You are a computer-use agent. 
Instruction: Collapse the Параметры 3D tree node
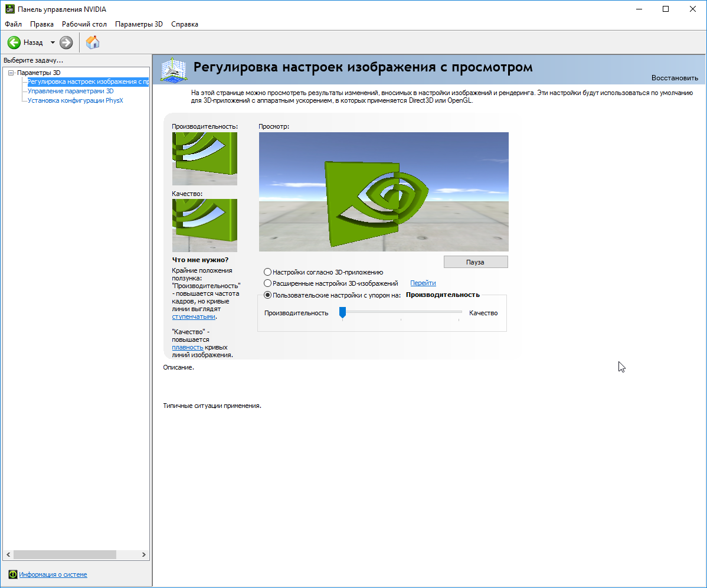(x=11, y=73)
